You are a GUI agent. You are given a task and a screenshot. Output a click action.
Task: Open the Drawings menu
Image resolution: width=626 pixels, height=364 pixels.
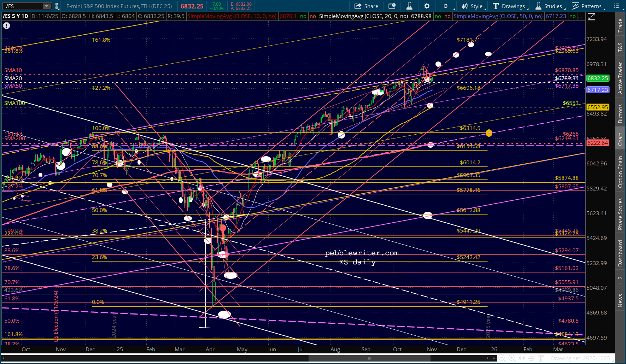(x=510, y=6)
